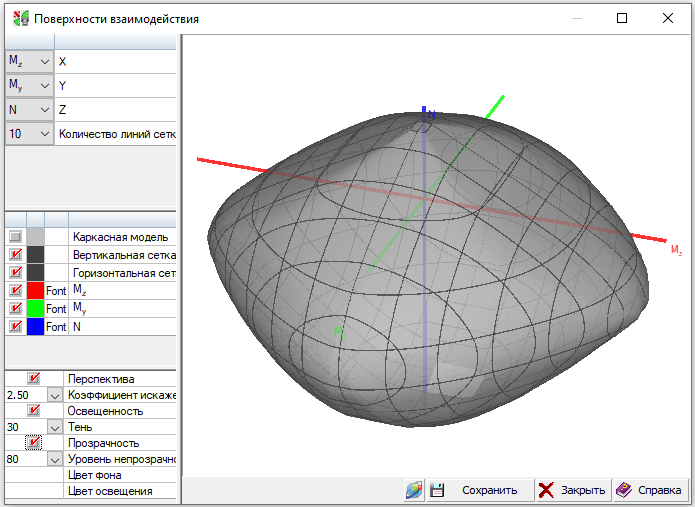Uncheck the Прозрачность option
The width and height of the screenshot is (695, 507).
tap(34, 443)
